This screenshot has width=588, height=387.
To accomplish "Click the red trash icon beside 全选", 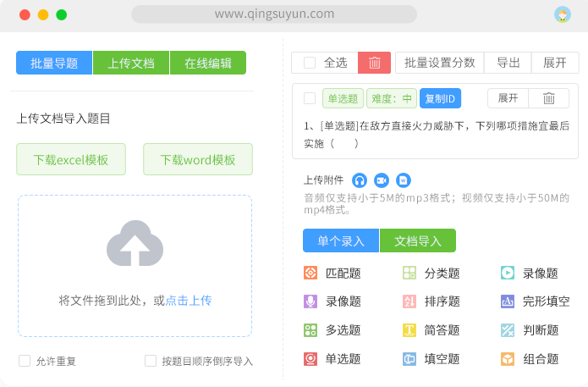I will coord(374,63).
